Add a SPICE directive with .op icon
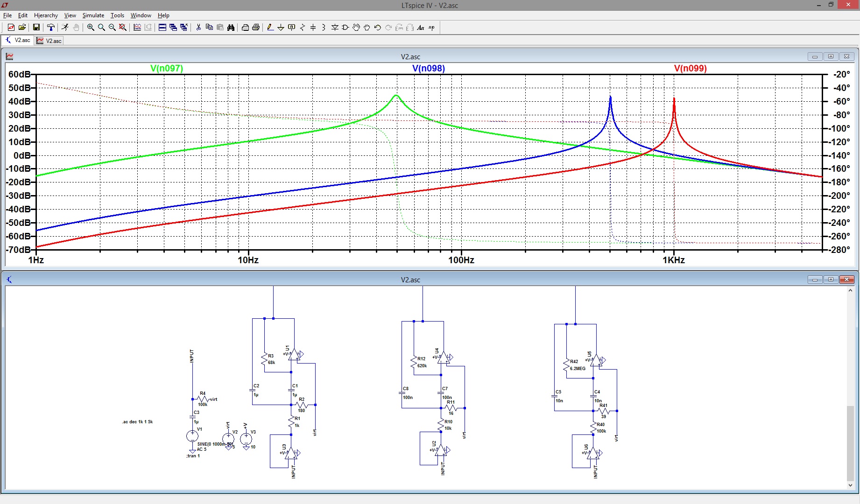Screen dimensions: 860x504 tap(431, 28)
